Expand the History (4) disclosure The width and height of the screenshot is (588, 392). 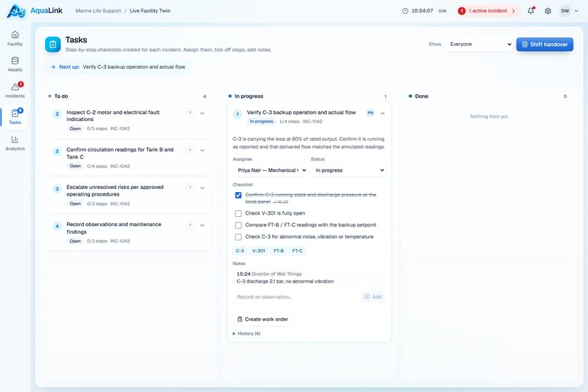click(247, 334)
